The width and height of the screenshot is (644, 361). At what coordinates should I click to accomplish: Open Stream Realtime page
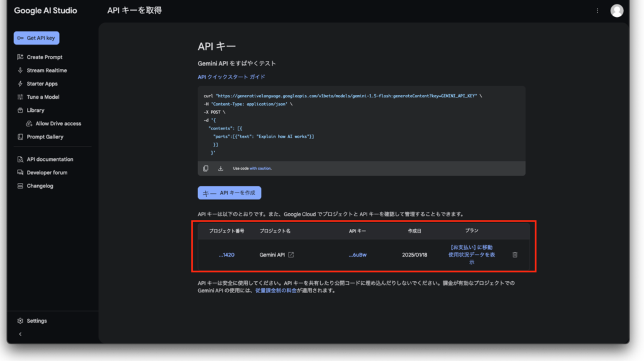pyautogui.click(x=47, y=70)
